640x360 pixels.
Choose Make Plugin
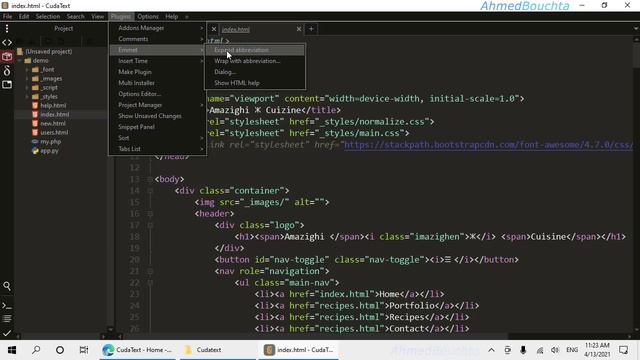tap(158, 72)
